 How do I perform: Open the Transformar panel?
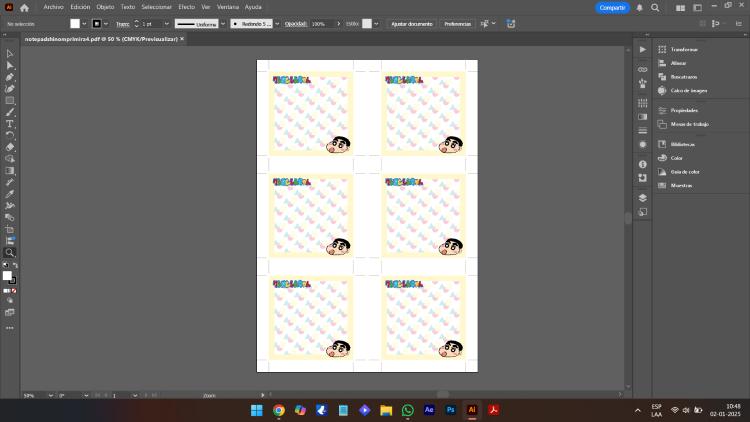tap(684, 50)
